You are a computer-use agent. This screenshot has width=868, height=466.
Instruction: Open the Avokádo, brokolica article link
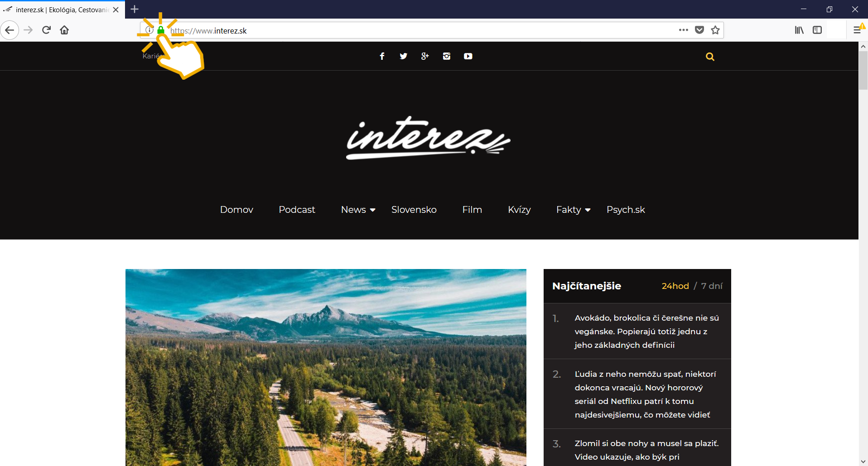(646, 331)
